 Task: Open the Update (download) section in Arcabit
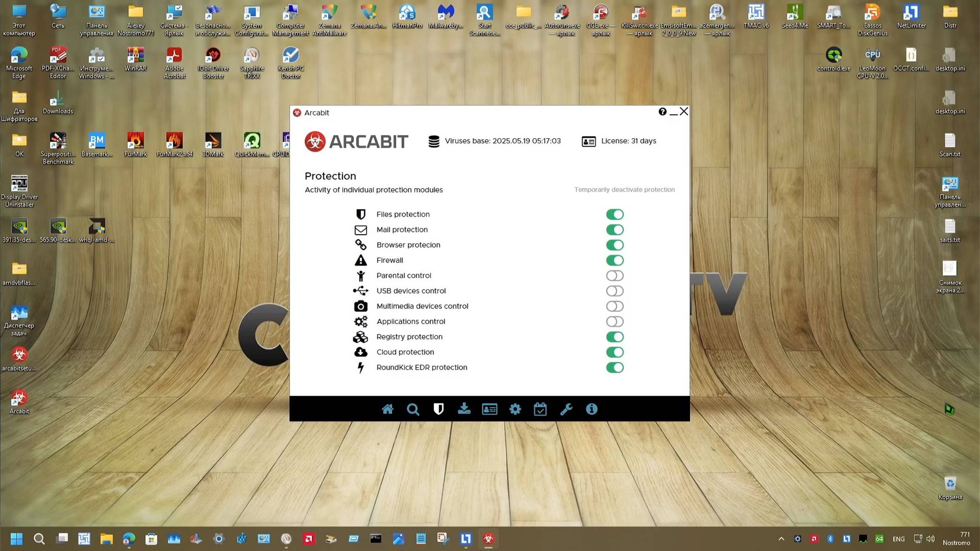click(x=464, y=409)
